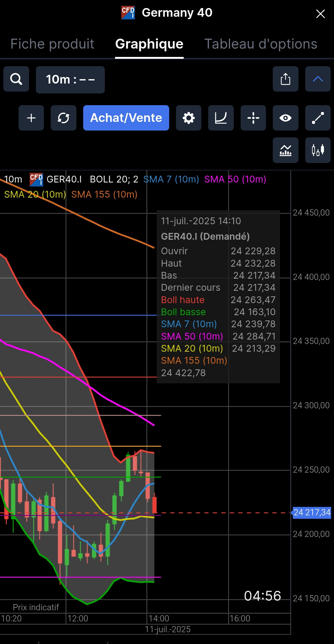Activate the crosshair cursor tool

tap(253, 118)
